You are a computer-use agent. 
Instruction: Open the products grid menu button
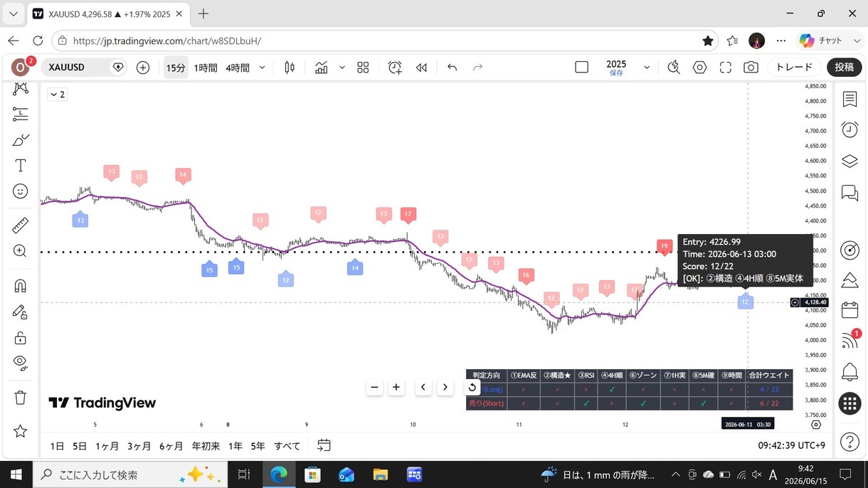[850, 403]
